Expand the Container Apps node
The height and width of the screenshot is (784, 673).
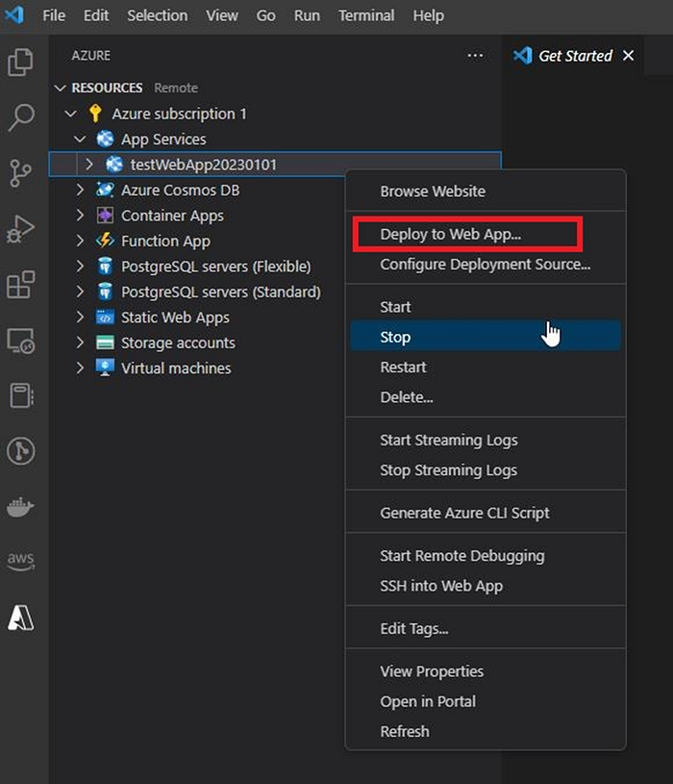(x=80, y=215)
